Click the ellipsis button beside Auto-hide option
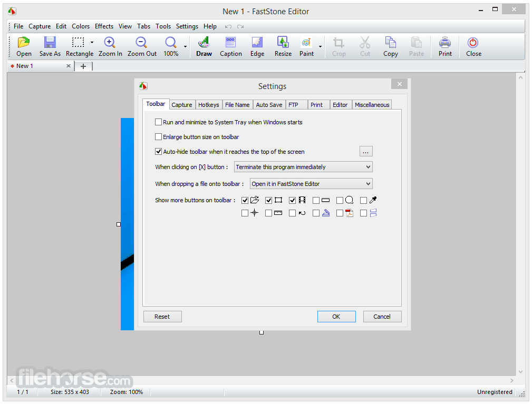Image resolution: width=532 pixels, height=404 pixels. pyautogui.click(x=366, y=152)
